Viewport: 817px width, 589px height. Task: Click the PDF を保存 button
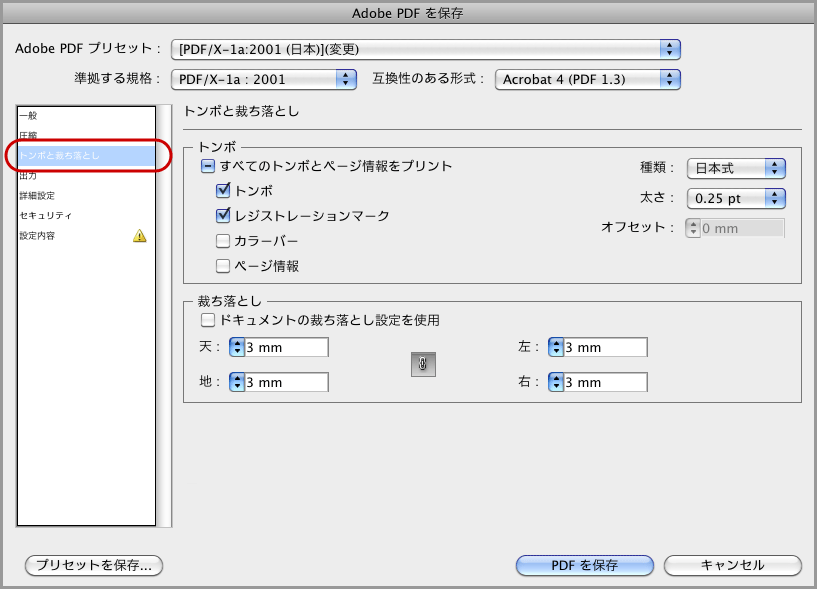tap(585, 565)
